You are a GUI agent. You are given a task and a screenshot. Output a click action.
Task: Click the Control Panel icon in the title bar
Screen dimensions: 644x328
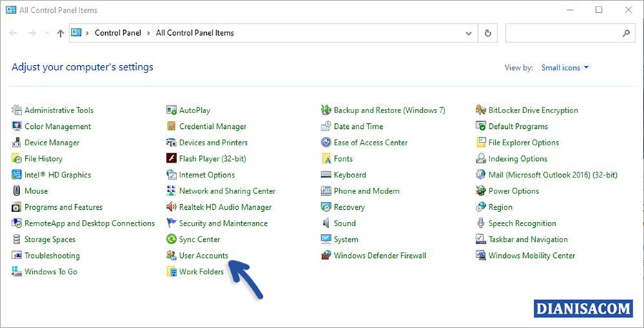(11, 10)
